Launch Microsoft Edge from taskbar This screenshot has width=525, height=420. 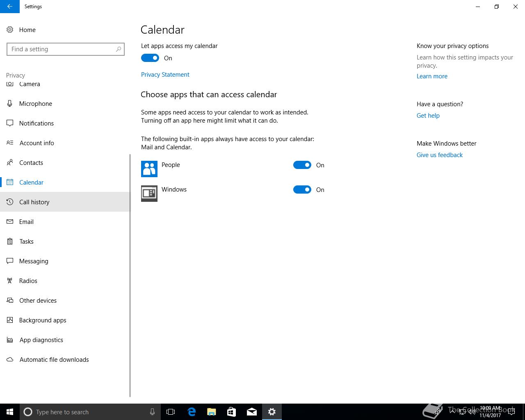(192, 412)
